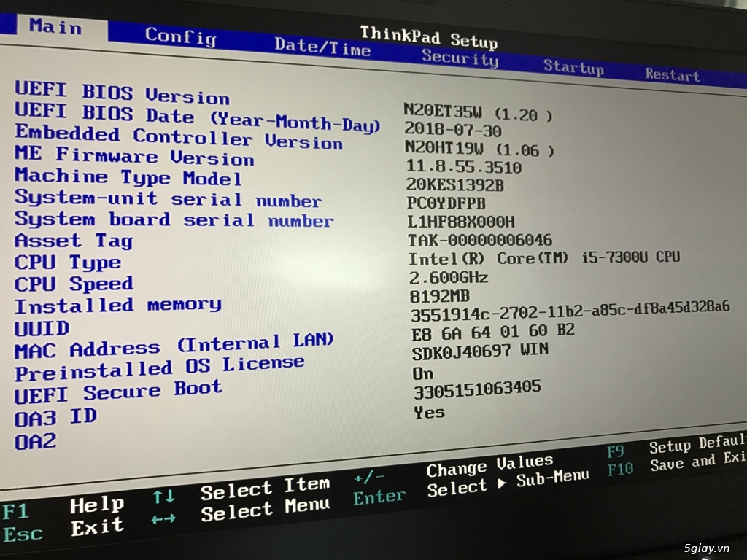The height and width of the screenshot is (560, 747).
Task: Select MAC Address (Internal LAN) label
Action: [x=174, y=346]
